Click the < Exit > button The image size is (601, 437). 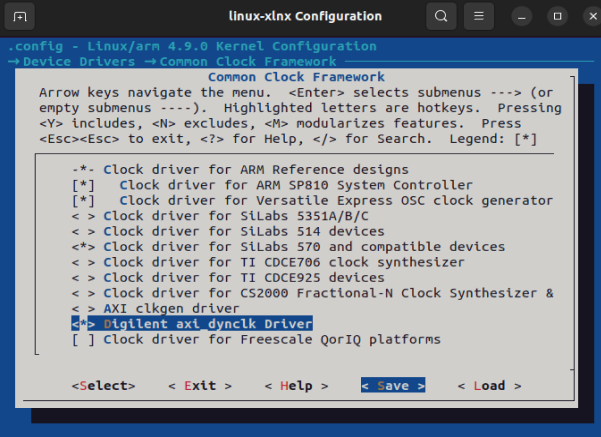pyautogui.click(x=200, y=386)
